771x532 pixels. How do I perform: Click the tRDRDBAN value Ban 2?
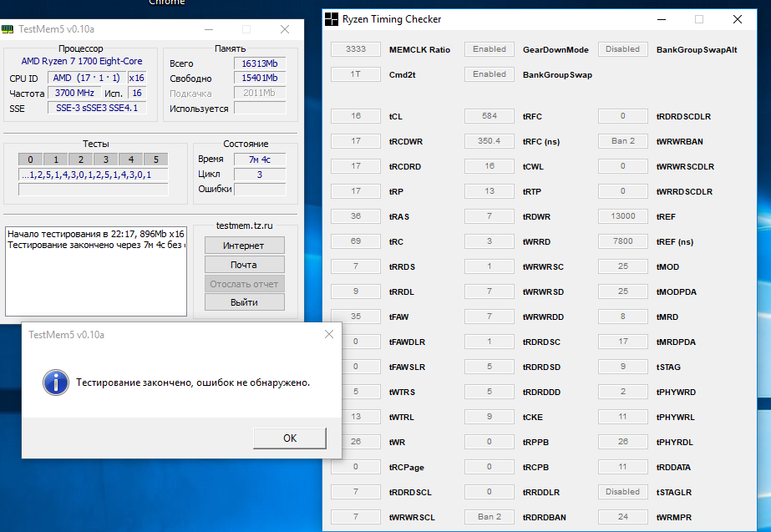point(489,517)
